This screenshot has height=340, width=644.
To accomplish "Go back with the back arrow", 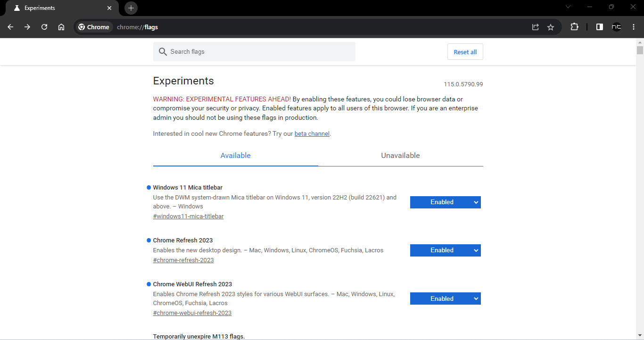I will pyautogui.click(x=10, y=27).
